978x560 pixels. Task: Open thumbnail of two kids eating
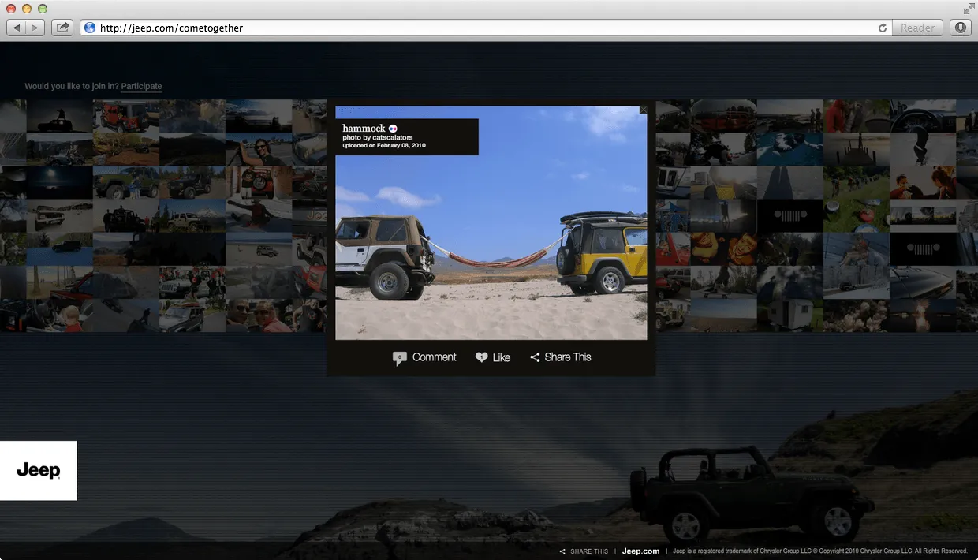point(923,182)
